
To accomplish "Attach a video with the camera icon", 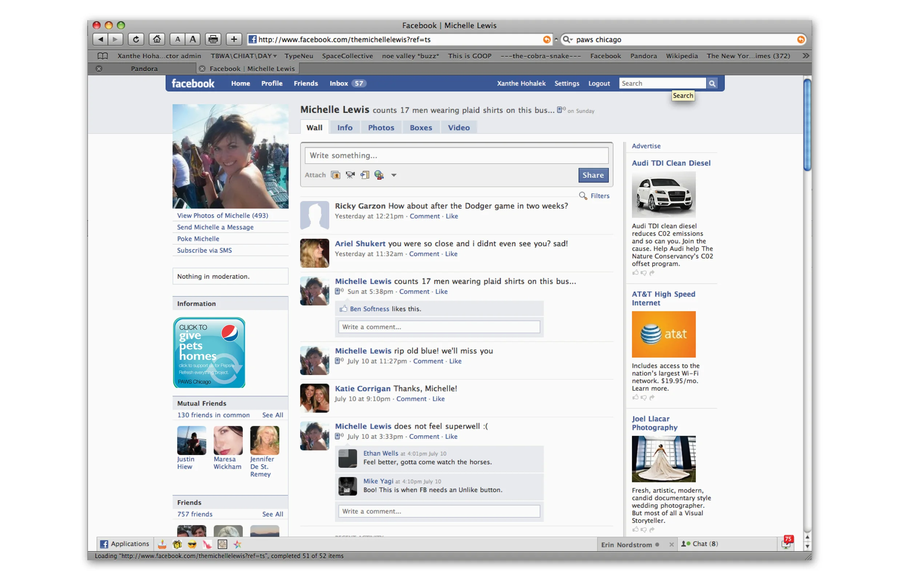I will pos(350,175).
